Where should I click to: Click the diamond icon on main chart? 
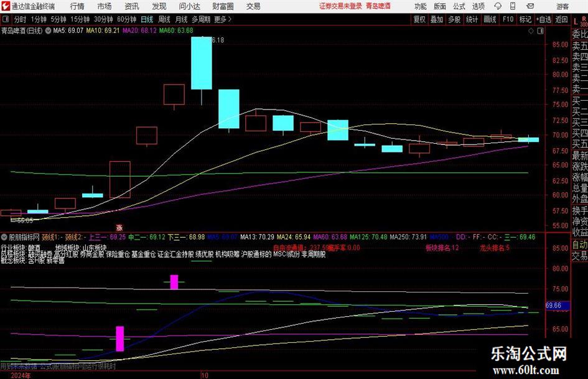click(531, 30)
